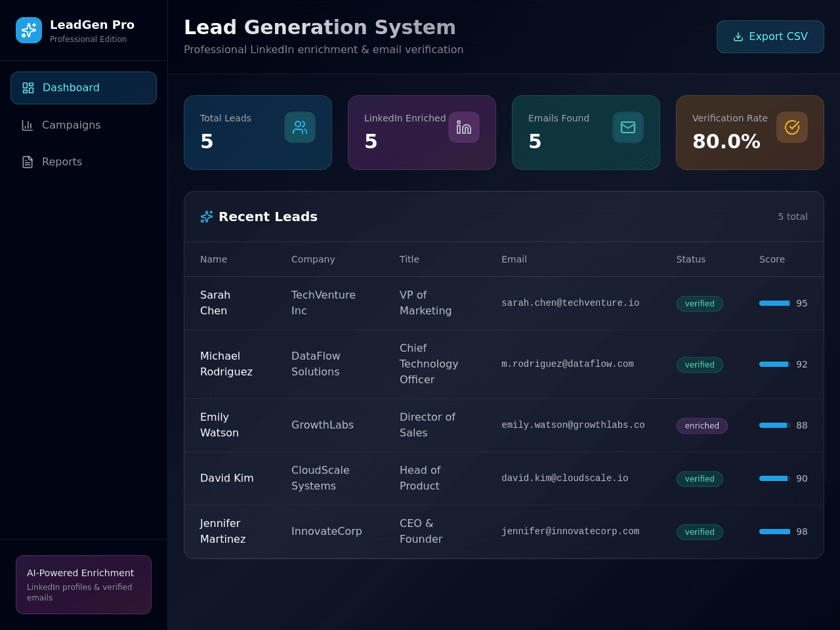840x630 pixels.
Task: Select Jennifer Martinez's verified status badge
Action: pyautogui.click(x=700, y=532)
